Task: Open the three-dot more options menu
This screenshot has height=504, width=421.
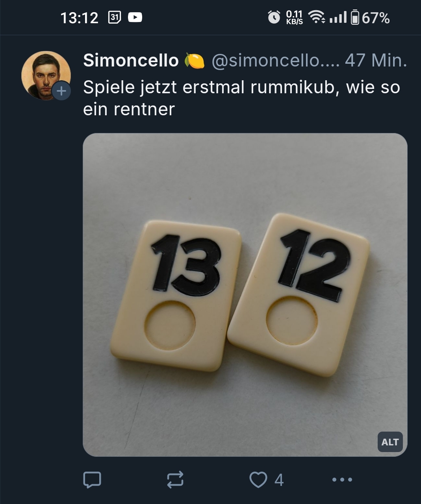Action: point(342,480)
